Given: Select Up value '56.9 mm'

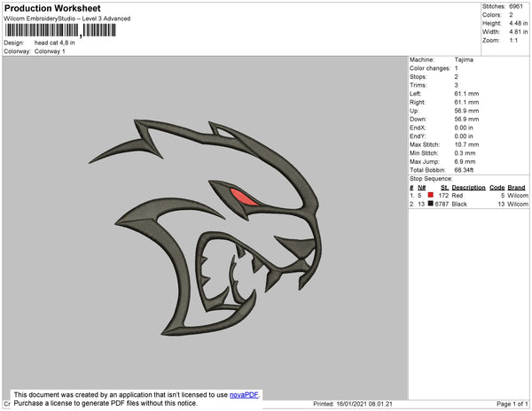Looking at the screenshot, I should 466,111.
